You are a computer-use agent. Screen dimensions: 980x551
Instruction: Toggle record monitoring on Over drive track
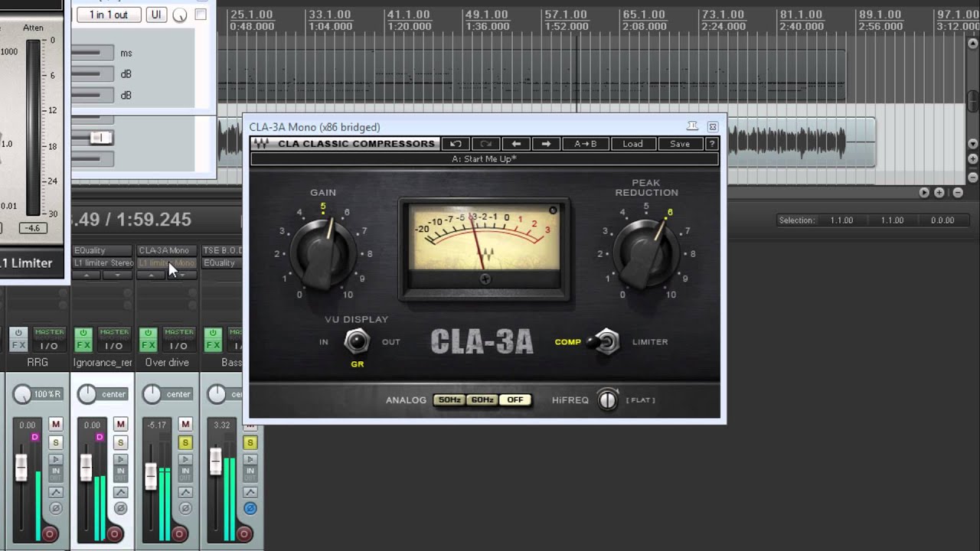185,459
